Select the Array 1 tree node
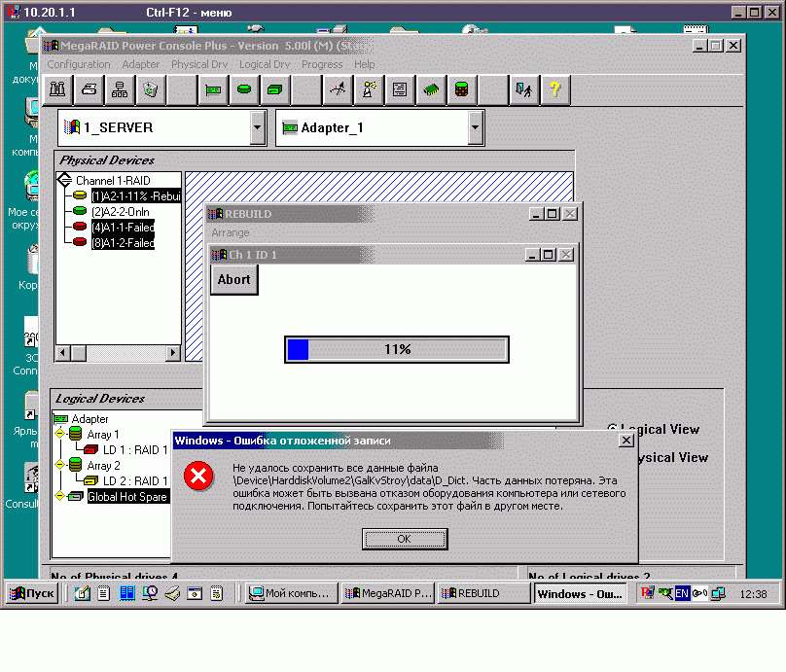The image size is (786, 672). pos(103,434)
